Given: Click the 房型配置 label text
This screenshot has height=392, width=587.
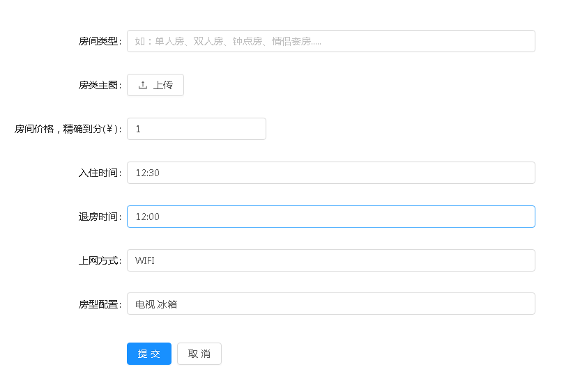Looking at the screenshot, I should point(100,304).
